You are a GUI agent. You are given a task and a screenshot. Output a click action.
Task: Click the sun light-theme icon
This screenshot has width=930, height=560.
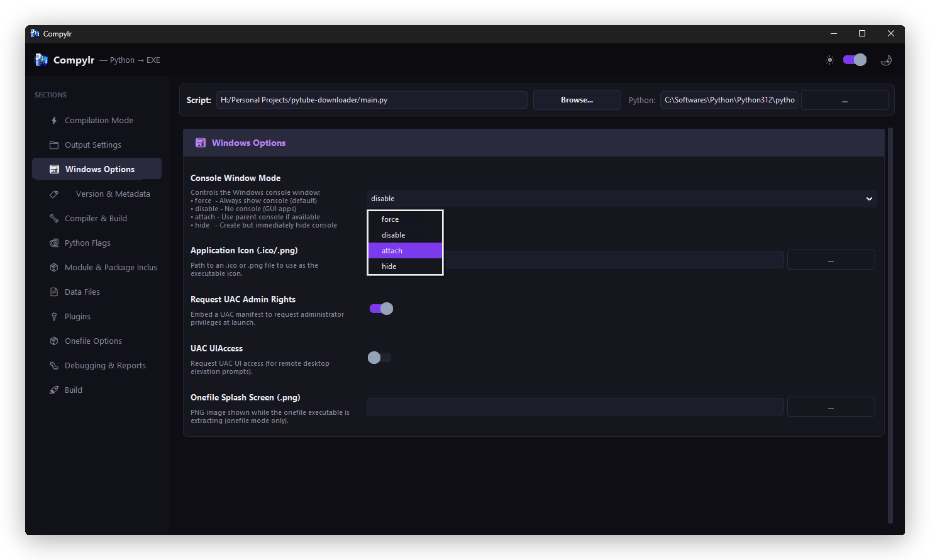(x=830, y=60)
